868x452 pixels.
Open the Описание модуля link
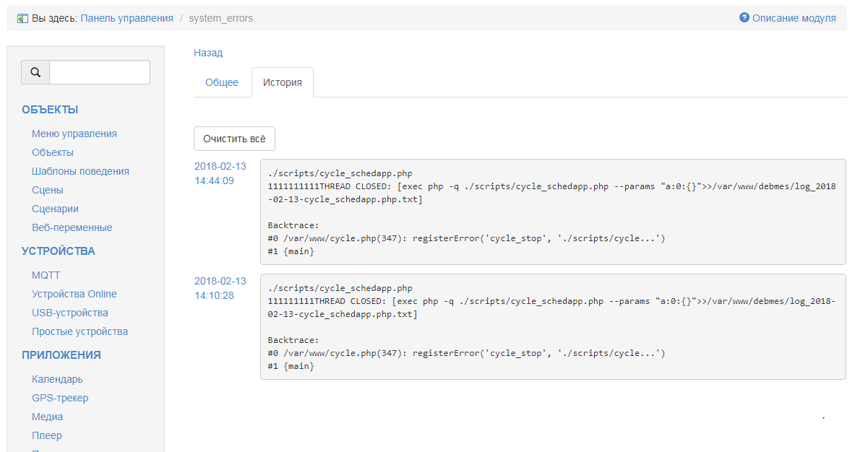[x=794, y=18]
